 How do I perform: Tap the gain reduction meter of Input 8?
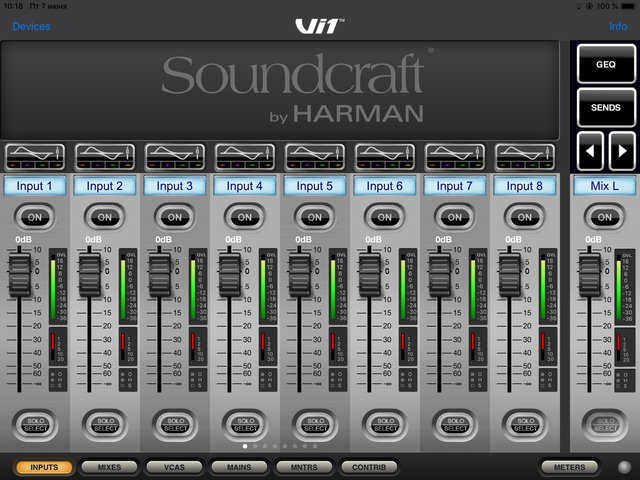pos(548,347)
